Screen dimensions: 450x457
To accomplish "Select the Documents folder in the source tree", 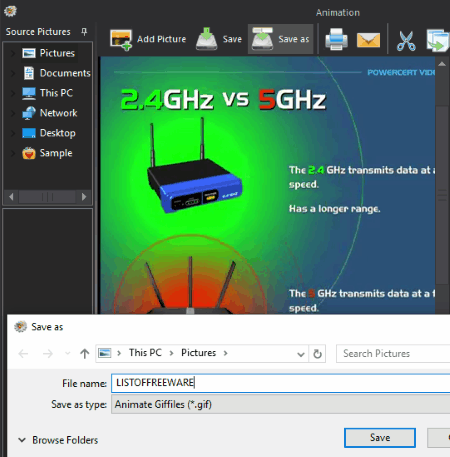I will coord(57,73).
